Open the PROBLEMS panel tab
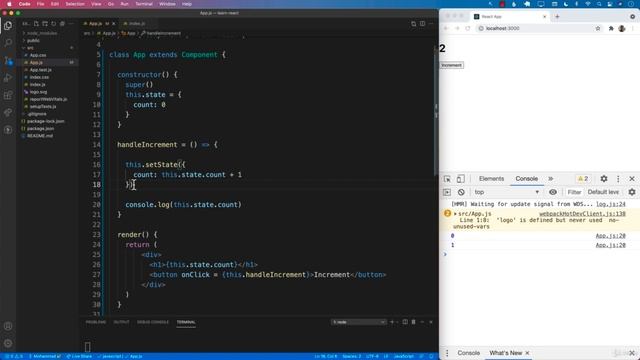Screen dimensions: 640x360 click(96, 322)
